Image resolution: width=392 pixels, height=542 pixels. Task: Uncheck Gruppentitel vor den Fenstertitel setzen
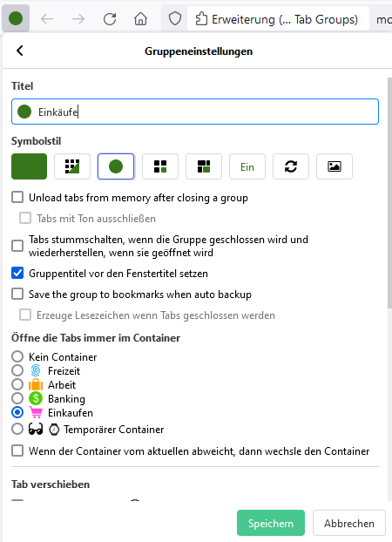[x=17, y=273]
